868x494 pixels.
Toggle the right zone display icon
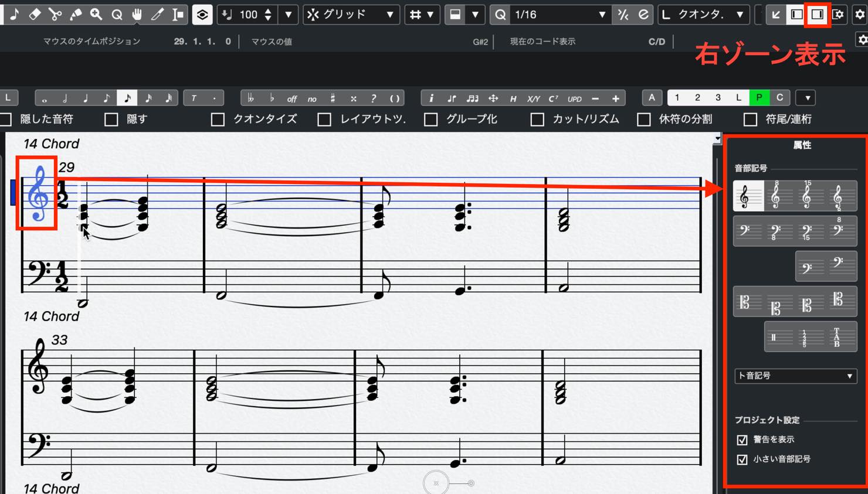tap(817, 14)
